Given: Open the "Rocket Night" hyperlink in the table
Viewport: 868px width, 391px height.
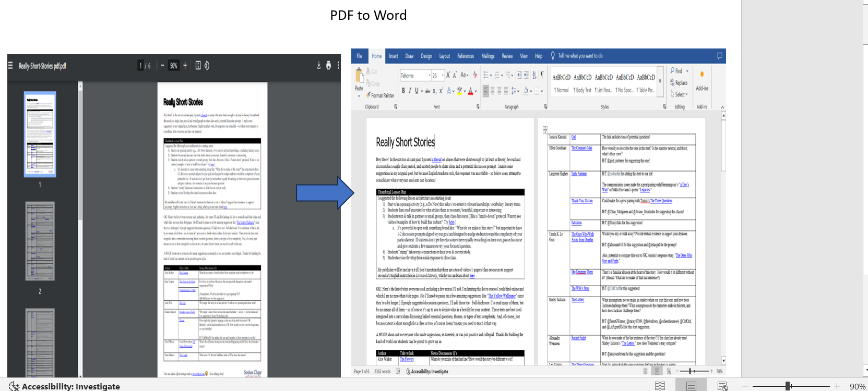Looking at the screenshot, I should (578, 338).
